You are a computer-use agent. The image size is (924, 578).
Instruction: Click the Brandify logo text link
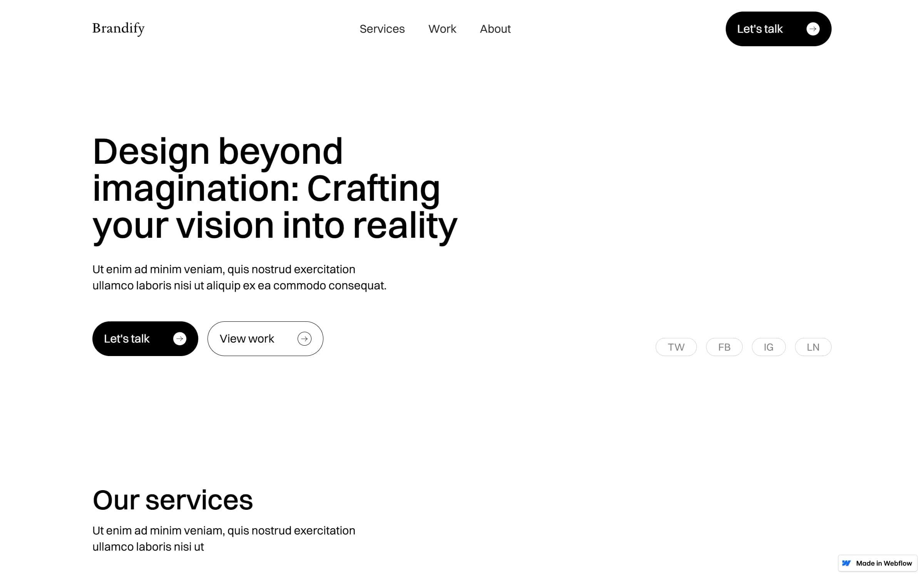point(118,28)
